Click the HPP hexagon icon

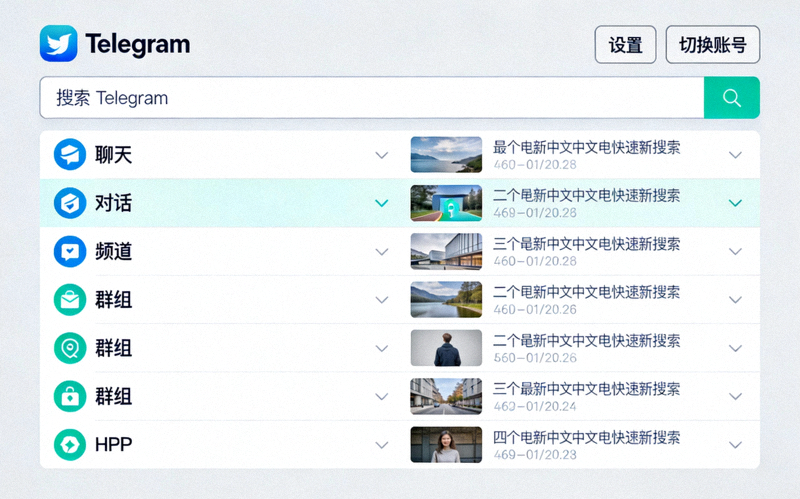pos(70,444)
